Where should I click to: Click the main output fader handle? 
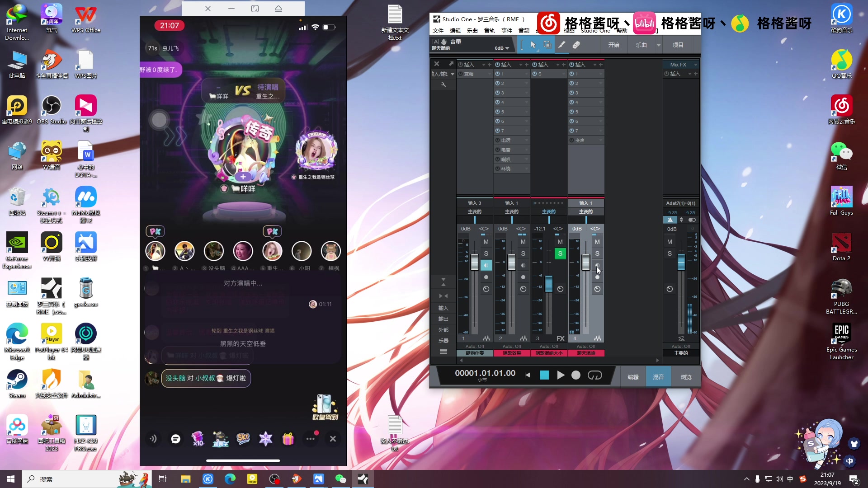click(x=681, y=262)
